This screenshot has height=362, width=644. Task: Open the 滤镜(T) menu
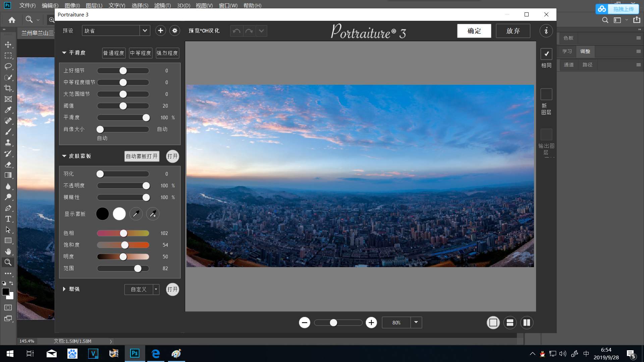[x=162, y=5]
